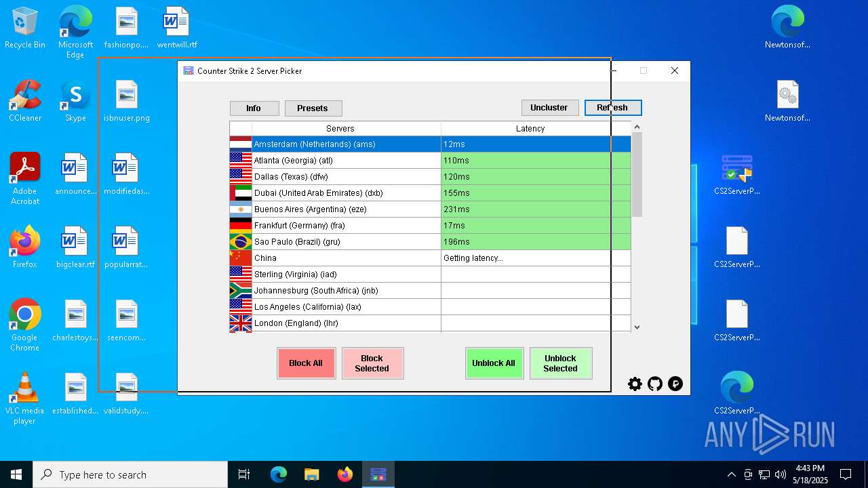Screen dimensions: 868x488
Task: Select the Atlanta (Georgia) server row
Action: click(x=430, y=161)
